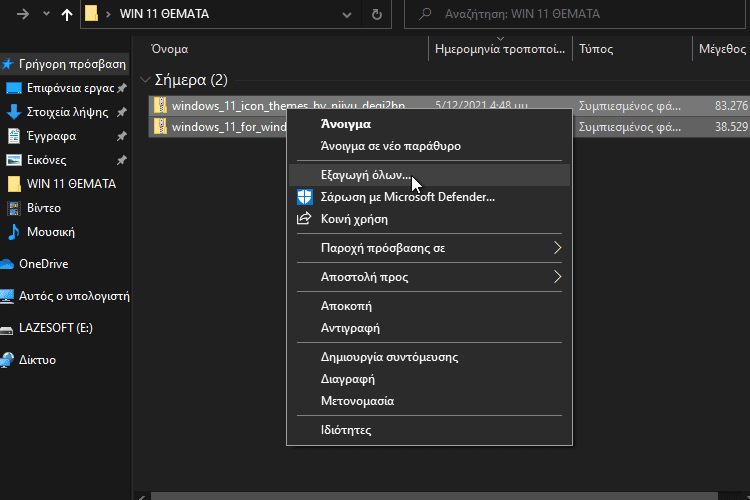
Task: Click the search magnifier icon
Action: coord(425,14)
